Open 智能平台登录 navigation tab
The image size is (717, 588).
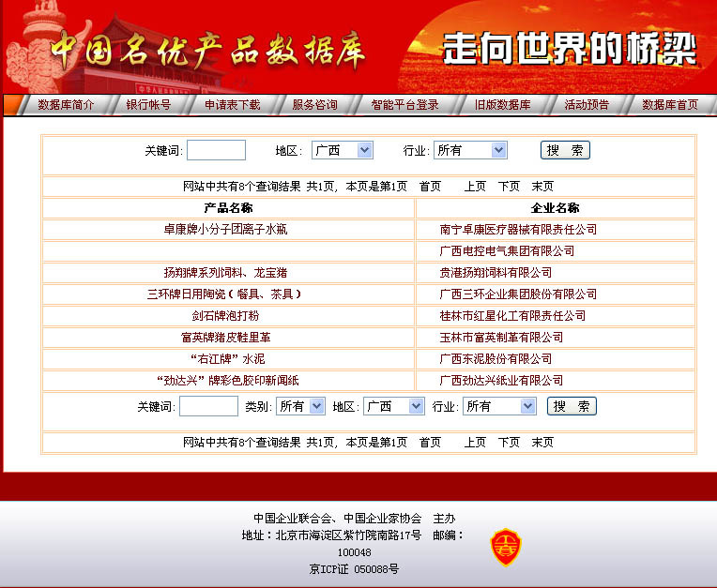[x=404, y=105]
